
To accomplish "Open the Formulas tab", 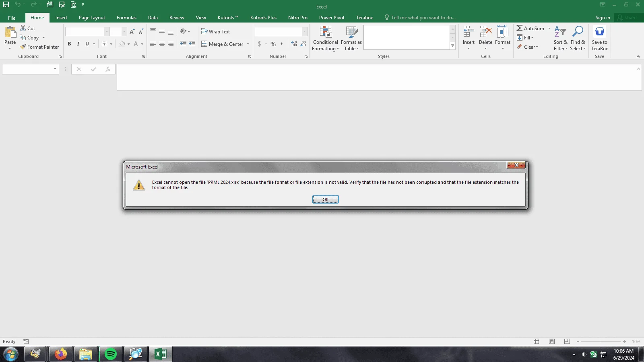I will [126, 18].
